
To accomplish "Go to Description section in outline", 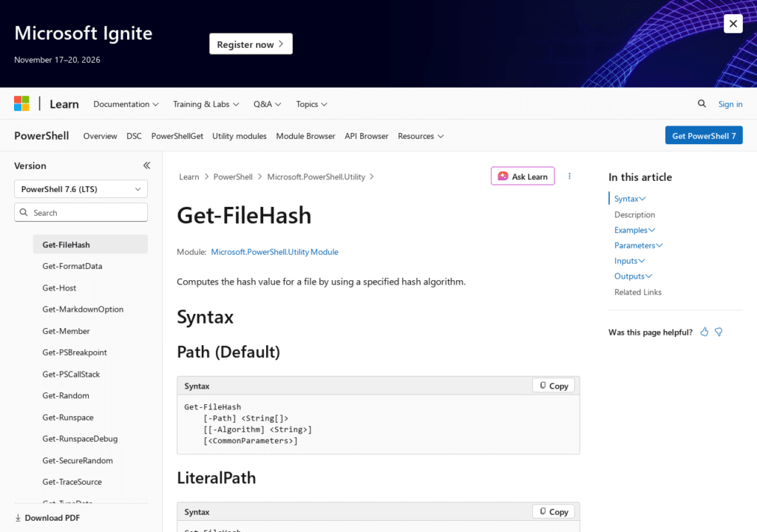I will [x=634, y=215].
